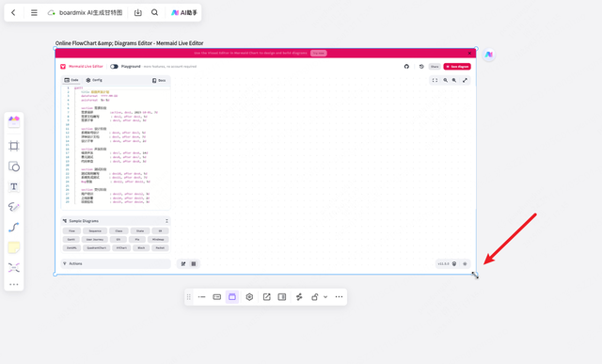Load the User Journey sample diagram
This screenshot has height=364, width=602.
95,239
